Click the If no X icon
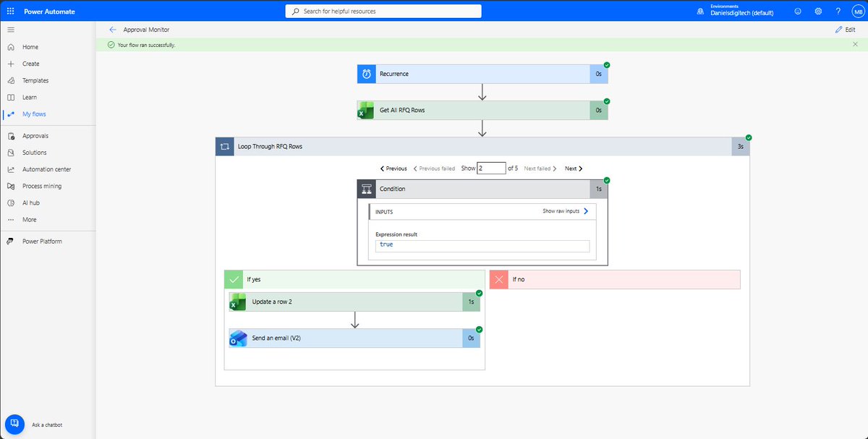The image size is (868, 439). click(499, 279)
